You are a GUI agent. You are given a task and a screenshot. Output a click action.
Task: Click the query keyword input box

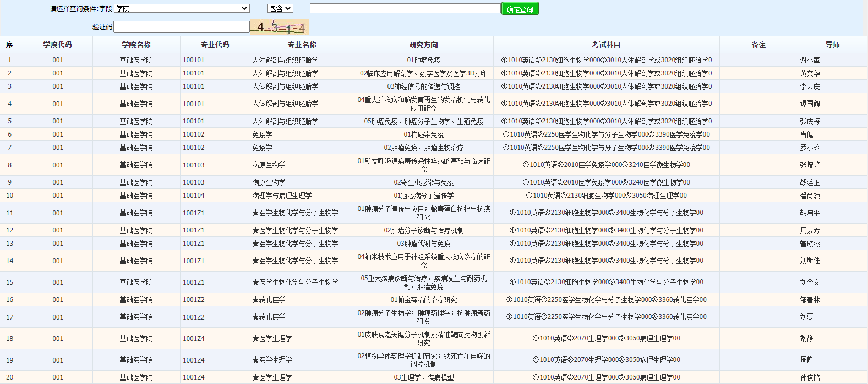pos(405,8)
